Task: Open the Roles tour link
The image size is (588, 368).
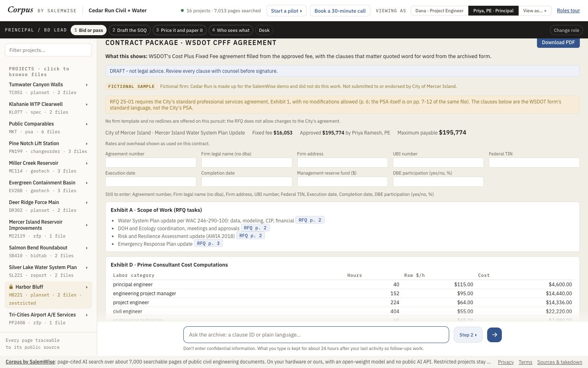Action: coord(568,11)
